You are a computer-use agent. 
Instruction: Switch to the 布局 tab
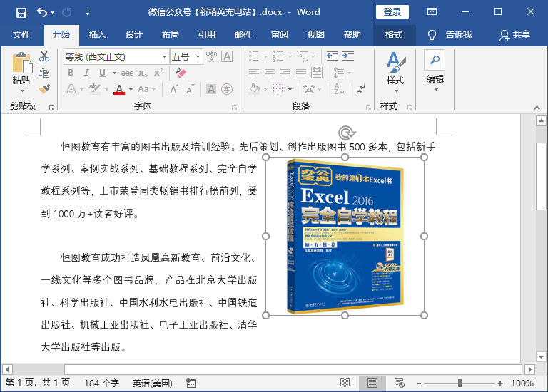click(171, 35)
